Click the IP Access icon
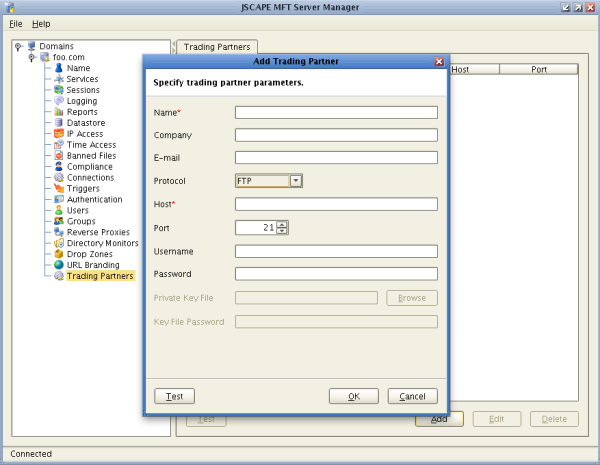The width and height of the screenshot is (600, 465). (x=59, y=134)
